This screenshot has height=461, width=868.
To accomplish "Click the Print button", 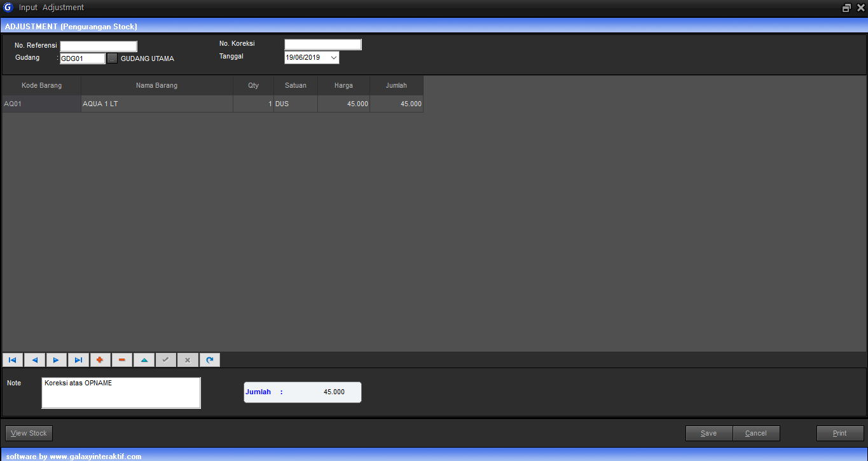I will (839, 433).
